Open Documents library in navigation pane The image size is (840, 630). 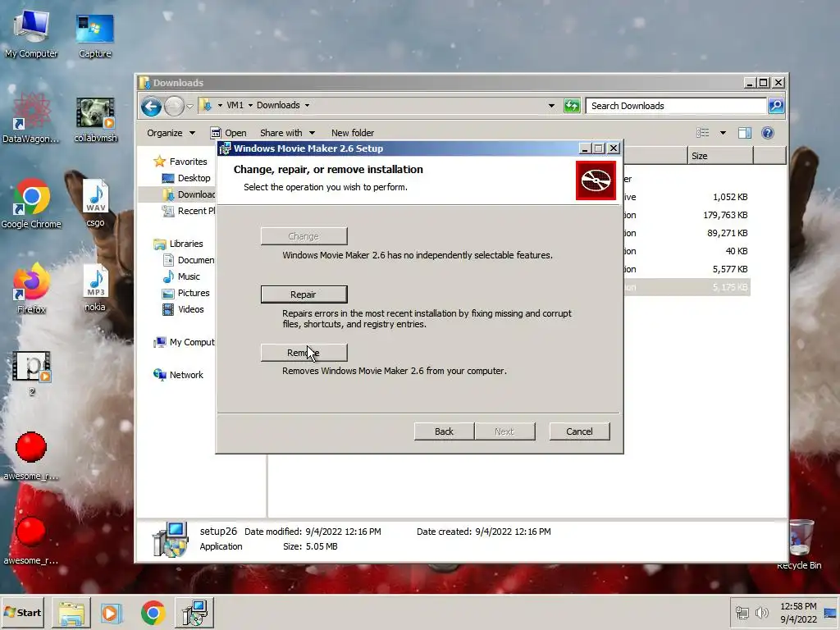point(188,260)
